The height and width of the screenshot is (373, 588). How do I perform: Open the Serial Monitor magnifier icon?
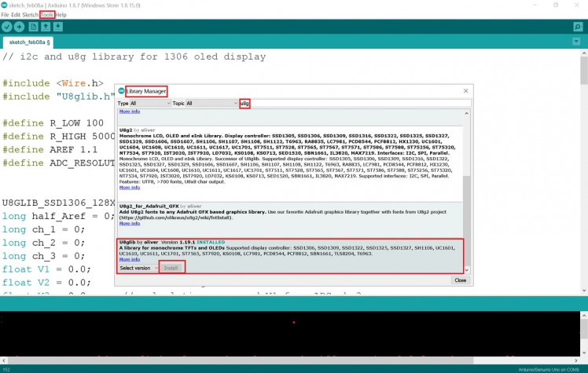pyautogui.click(x=578, y=27)
